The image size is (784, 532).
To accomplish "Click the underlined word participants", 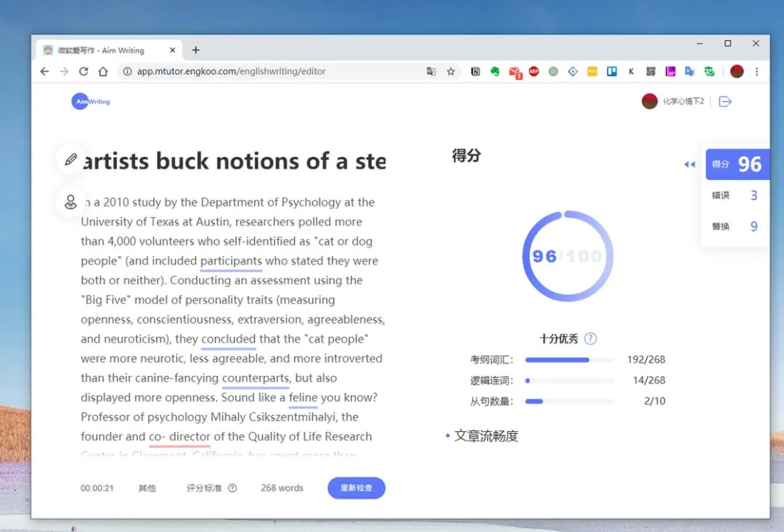I will click(231, 261).
